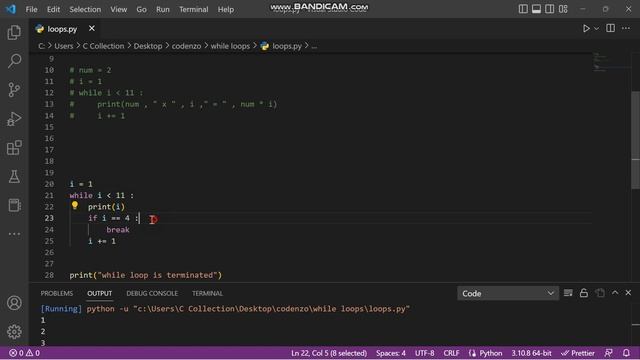Open the Edit menu
640x360 pixels.
tap(53, 9)
